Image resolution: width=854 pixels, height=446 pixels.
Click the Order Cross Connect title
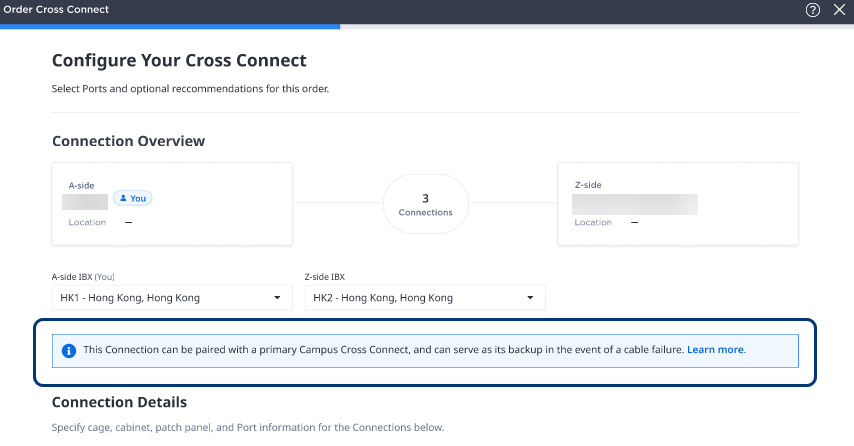[x=56, y=9]
